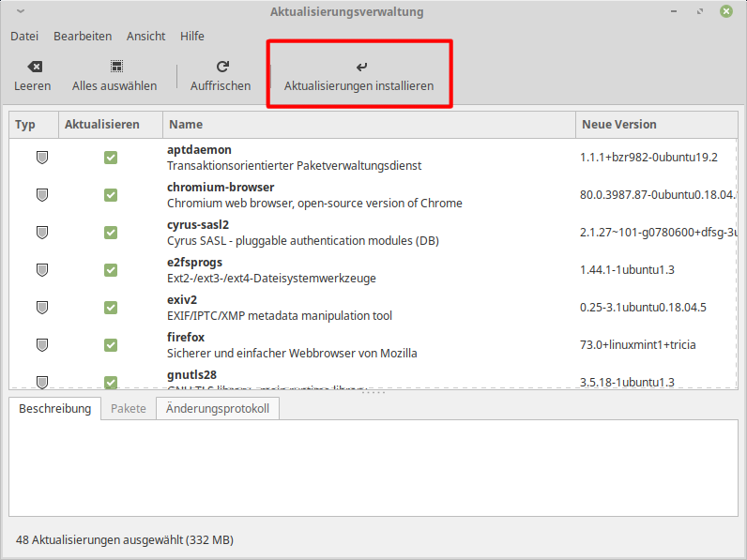Switch to the Änderungsprotokoll tab
Image resolution: width=747 pixels, height=560 pixels.
pos(217,409)
